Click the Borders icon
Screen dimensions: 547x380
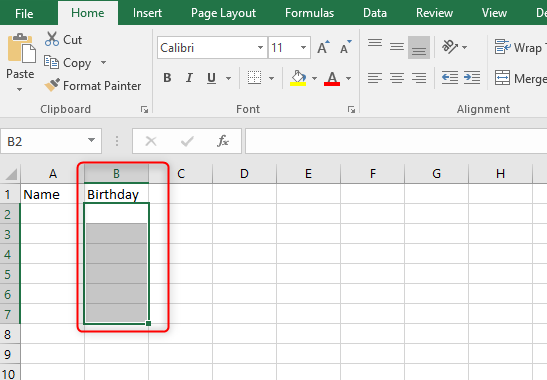(x=254, y=77)
